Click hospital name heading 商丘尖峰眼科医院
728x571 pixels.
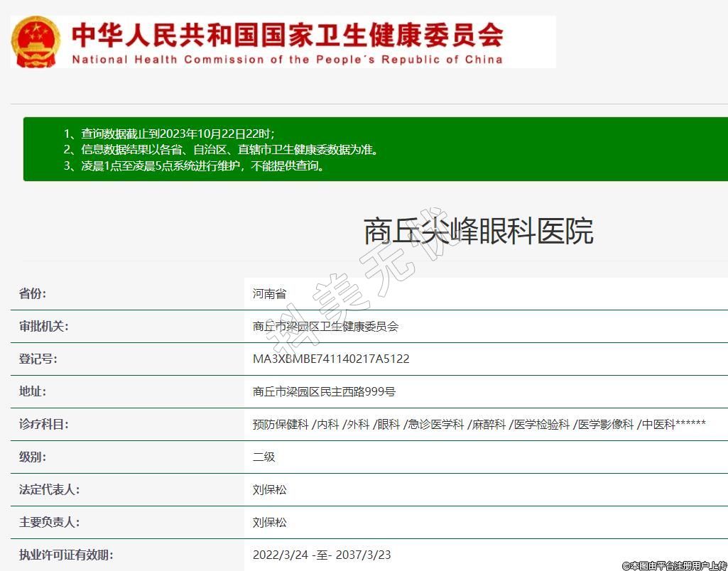(478, 232)
